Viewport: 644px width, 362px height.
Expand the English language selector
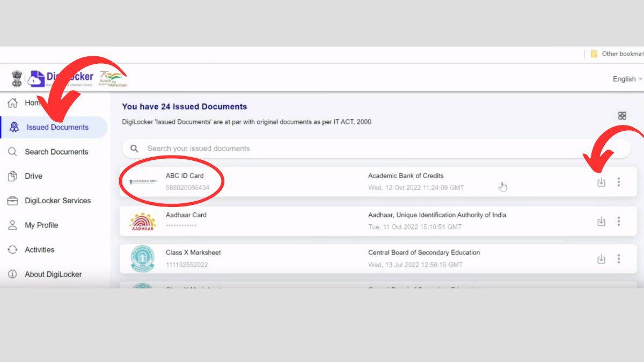point(627,79)
